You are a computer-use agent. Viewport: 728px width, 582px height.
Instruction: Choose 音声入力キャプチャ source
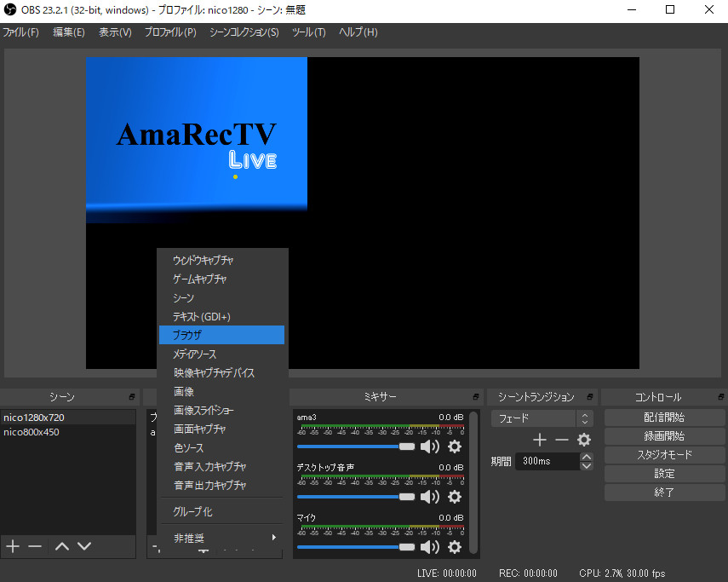222,466
